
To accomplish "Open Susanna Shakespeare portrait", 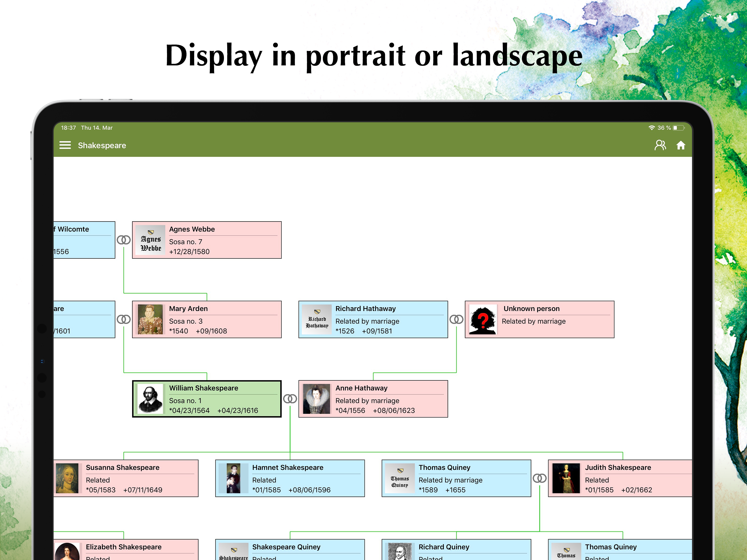I will tap(67, 478).
